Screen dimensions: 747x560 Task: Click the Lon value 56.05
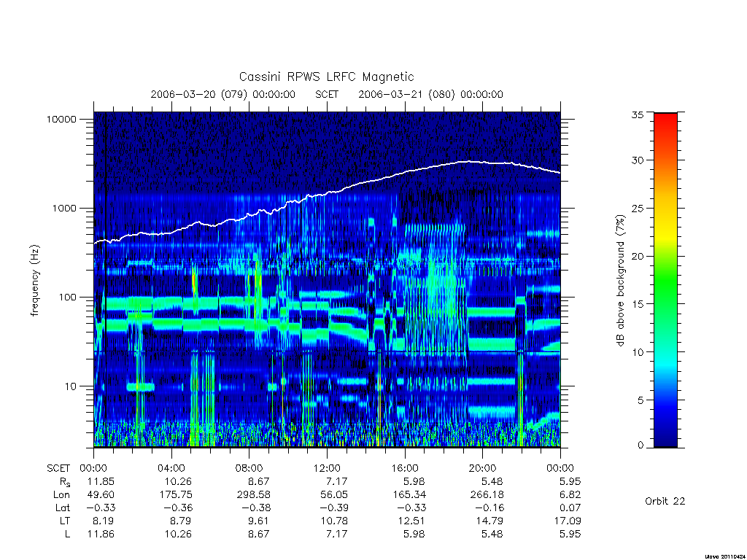point(334,495)
